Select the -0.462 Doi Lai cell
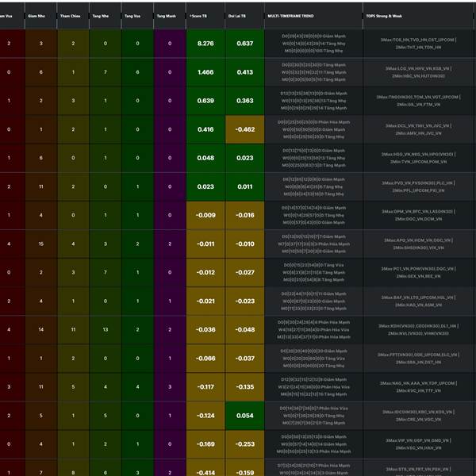The width and height of the screenshot is (476, 476). tap(244, 129)
